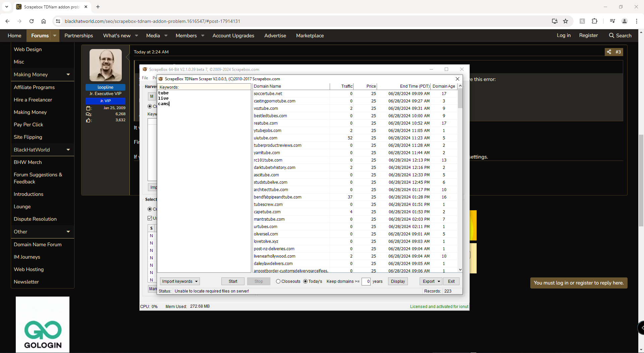Image resolution: width=644 pixels, height=353 pixels.
Task: Click into the Keywords text area
Action: [204, 181]
